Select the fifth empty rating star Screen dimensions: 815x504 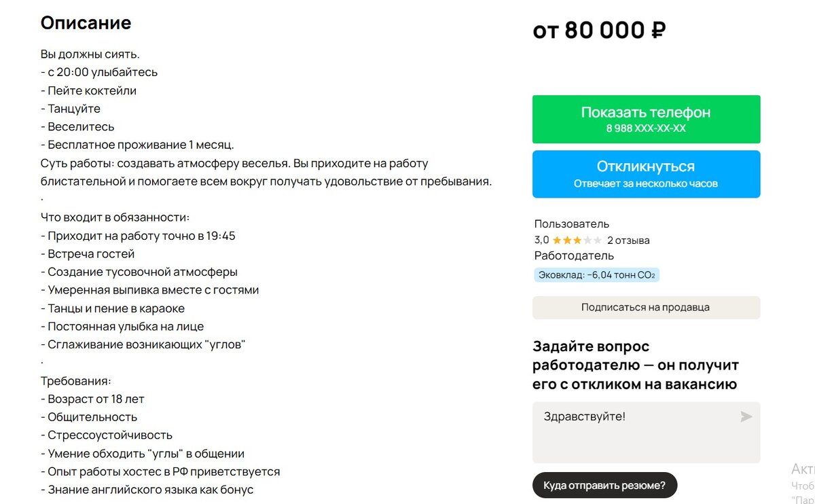pyautogui.click(x=598, y=240)
